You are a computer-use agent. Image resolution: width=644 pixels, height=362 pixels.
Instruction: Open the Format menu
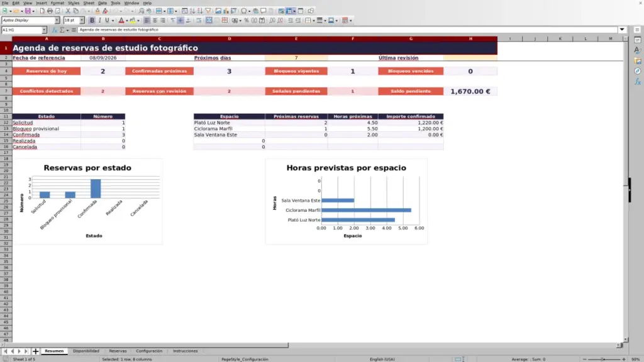57,3
